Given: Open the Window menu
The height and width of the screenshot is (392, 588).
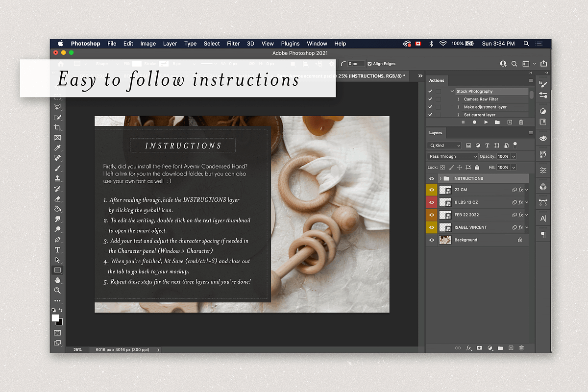Looking at the screenshot, I should (317, 44).
